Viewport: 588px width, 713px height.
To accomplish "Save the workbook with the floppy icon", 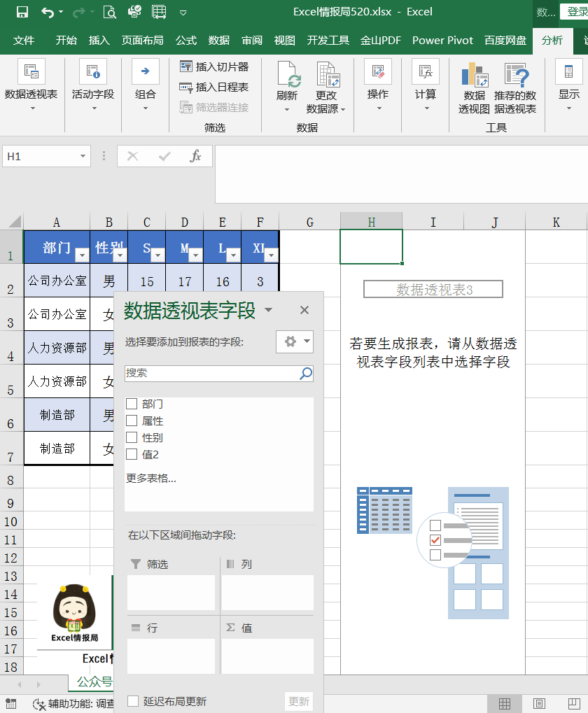I will click(22, 13).
